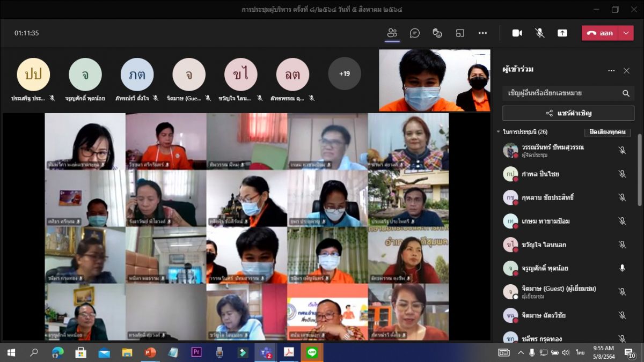644x362 pixels.
Task: Open the reactions icon in toolbar
Action: click(x=437, y=33)
